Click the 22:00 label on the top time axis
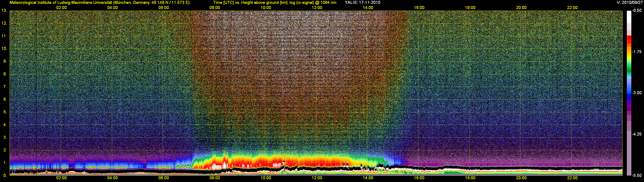Image resolution: width=644 pixels, height=182 pixels. click(573, 8)
